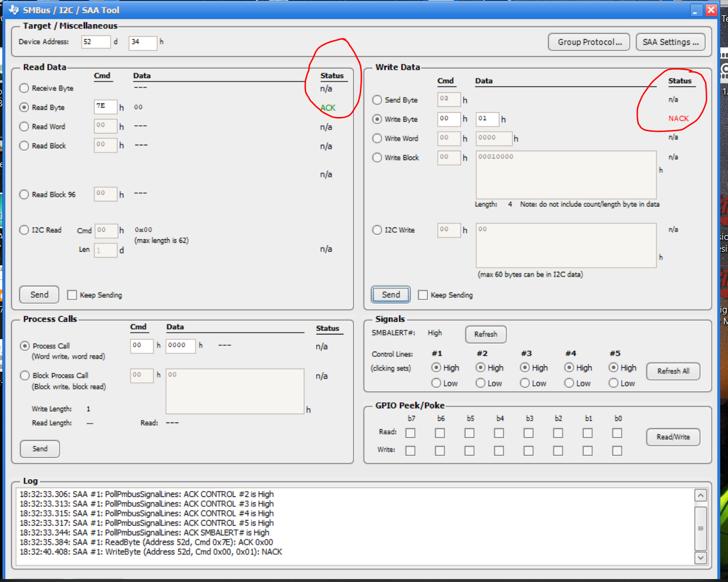728x582 pixels.
Task: Select the Read Block radio button
Action: pyautogui.click(x=24, y=145)
